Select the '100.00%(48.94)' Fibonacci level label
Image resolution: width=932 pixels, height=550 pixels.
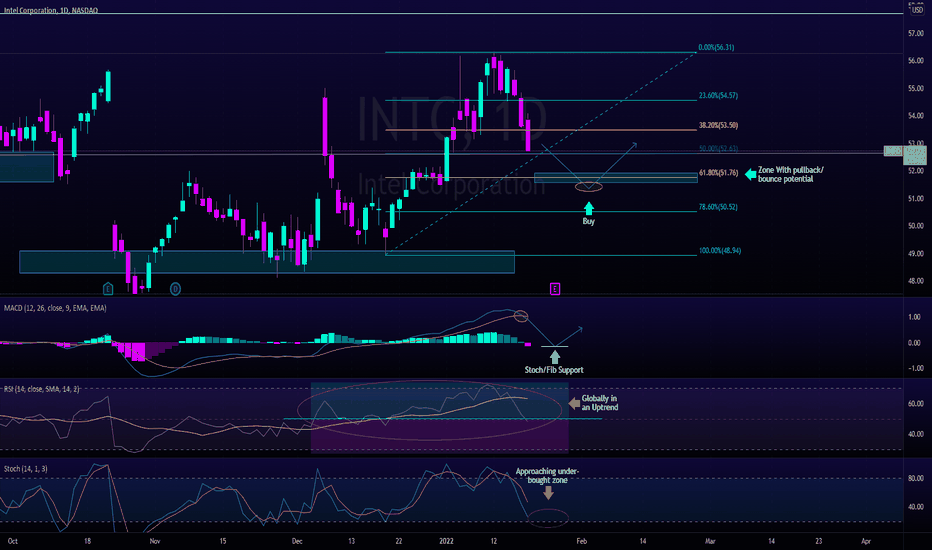[x=720, y=250]
